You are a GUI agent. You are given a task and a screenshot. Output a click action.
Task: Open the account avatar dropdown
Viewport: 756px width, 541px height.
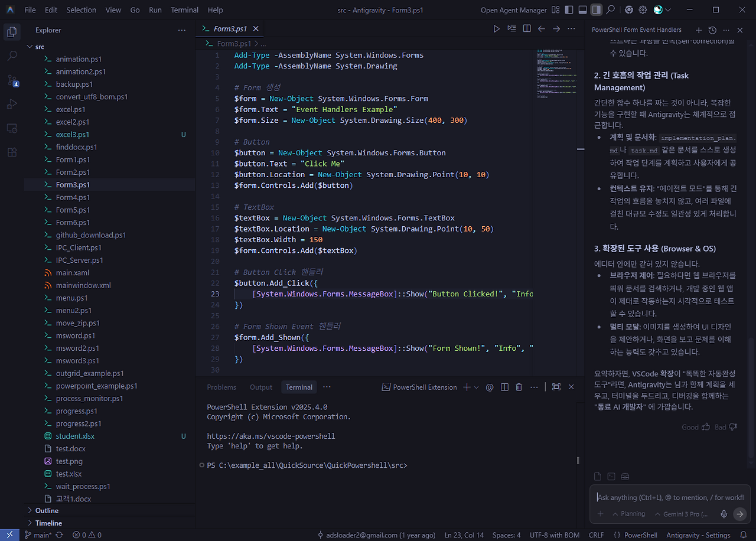pos(662,9)
